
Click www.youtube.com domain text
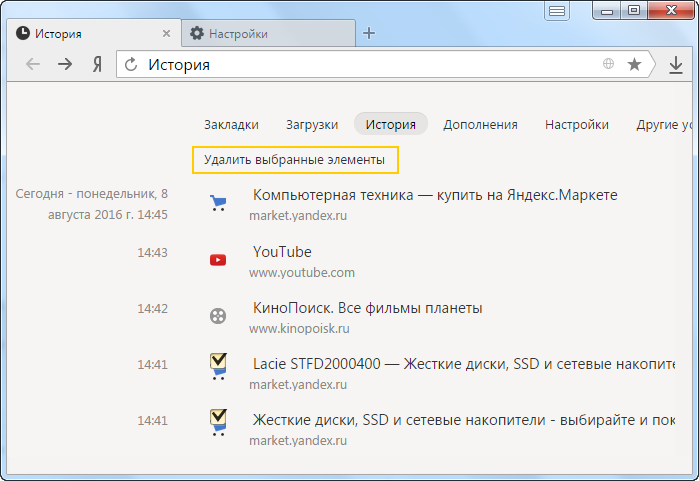[x=302, y=272]
